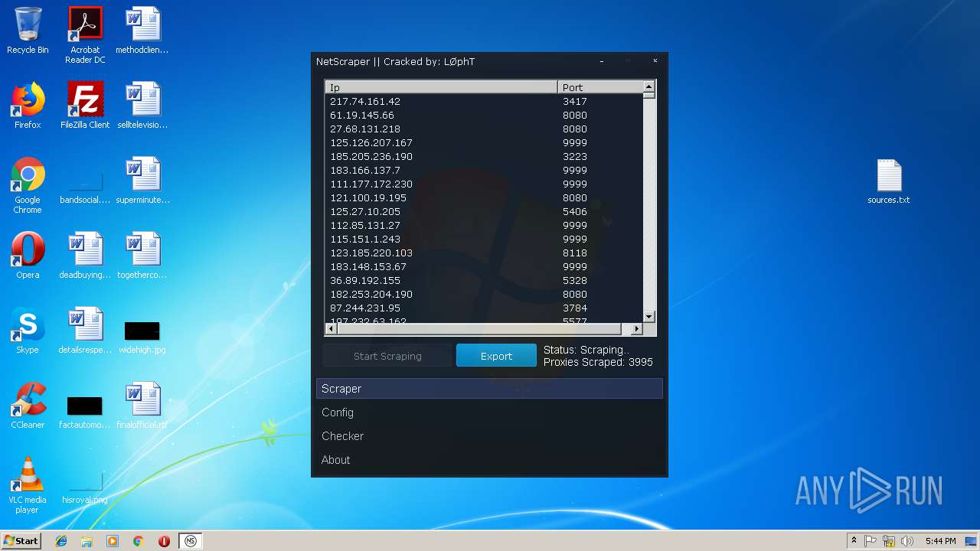The image size is (980, 551).
Task: Open Chrome from the taskbar
Action: point(139,541)
